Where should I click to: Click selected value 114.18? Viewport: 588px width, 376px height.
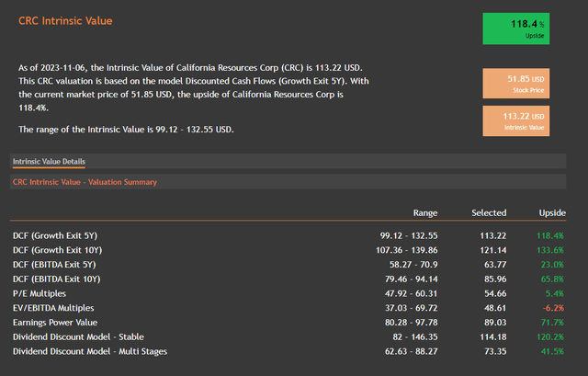point(493,337)
